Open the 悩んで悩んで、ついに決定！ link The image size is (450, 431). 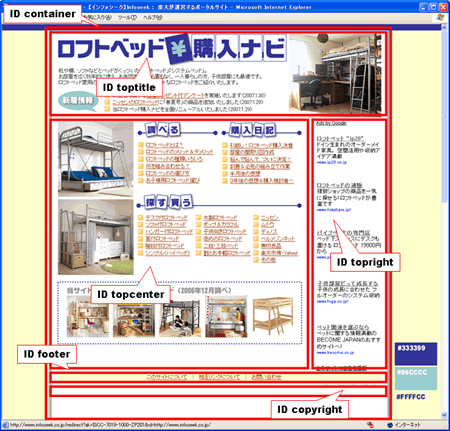point(261,159)
